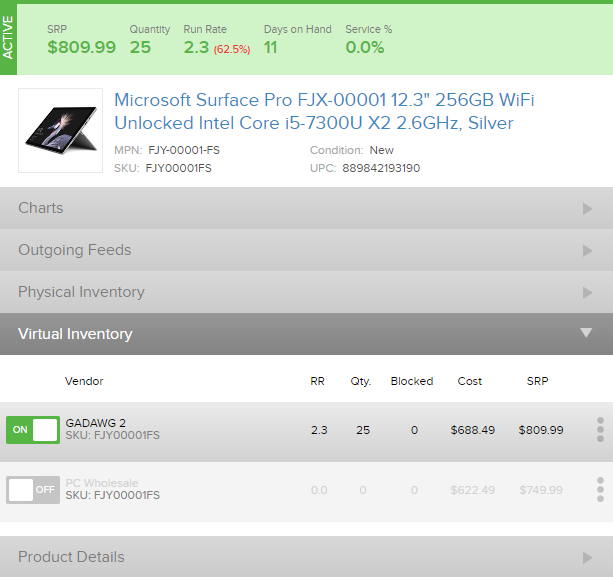Click the RR column header
Viewport: 613px width, 577px height.
[317, 381]
